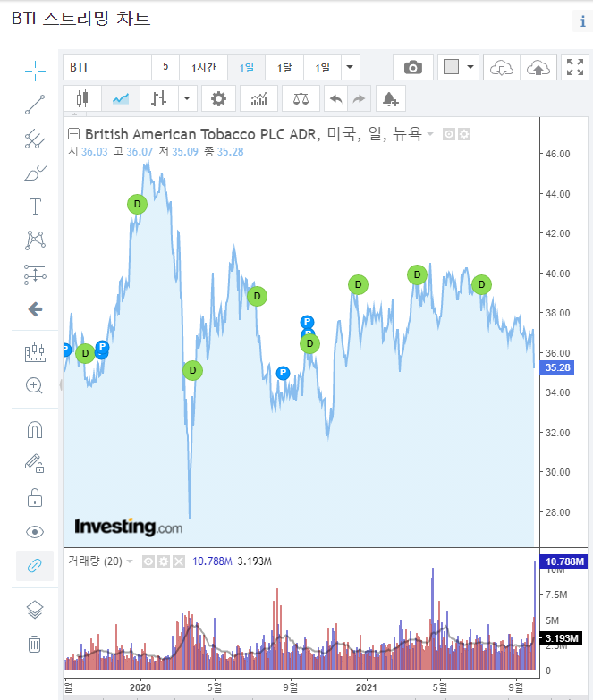593x700 pixels.
Task: Select the pitchfork drawing tool
Action: coord(35,139)
